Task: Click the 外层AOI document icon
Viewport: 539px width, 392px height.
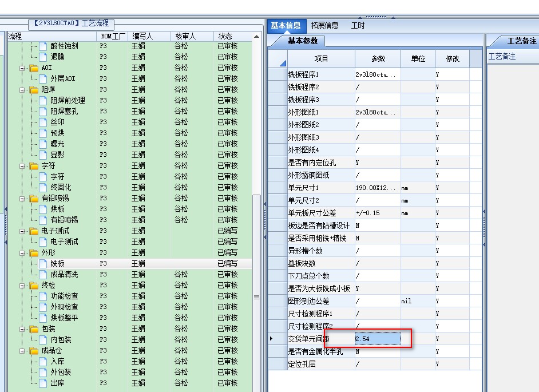Action: [43, 78]
